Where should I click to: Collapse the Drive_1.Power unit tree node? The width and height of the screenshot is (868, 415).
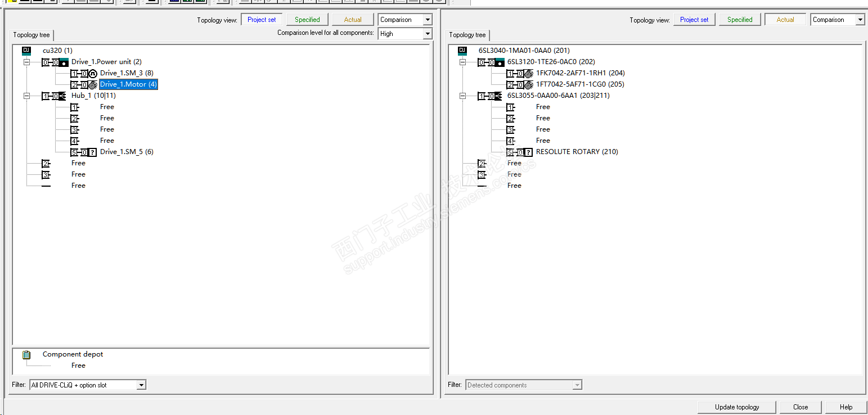(26, 62)
